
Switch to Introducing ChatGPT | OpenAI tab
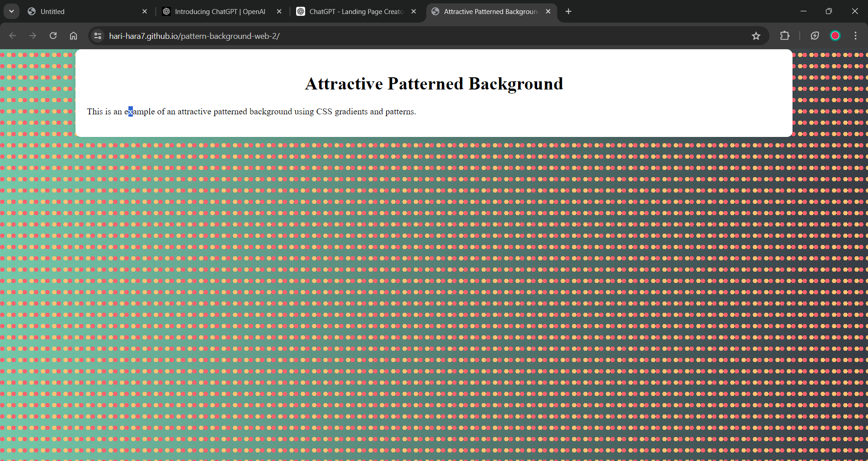click(x=222, y=11)
